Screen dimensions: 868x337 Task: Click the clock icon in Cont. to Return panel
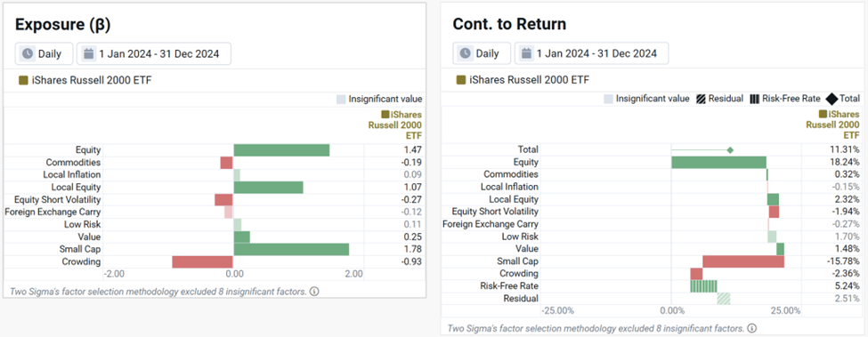click(x=466, y=53)
